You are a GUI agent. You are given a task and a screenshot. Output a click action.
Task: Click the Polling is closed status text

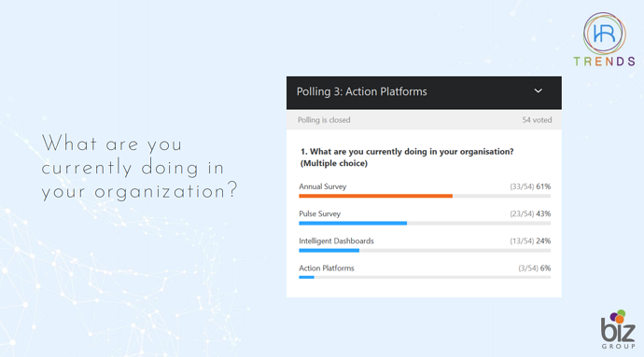coord(324,120)
